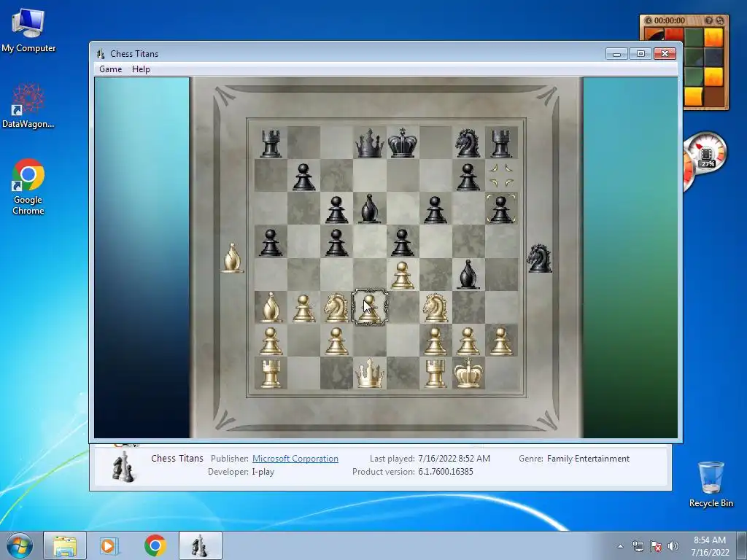Viewport: 747px width, 560px height.
Task: Select the white knight on f3
Action: coord(435,308)
